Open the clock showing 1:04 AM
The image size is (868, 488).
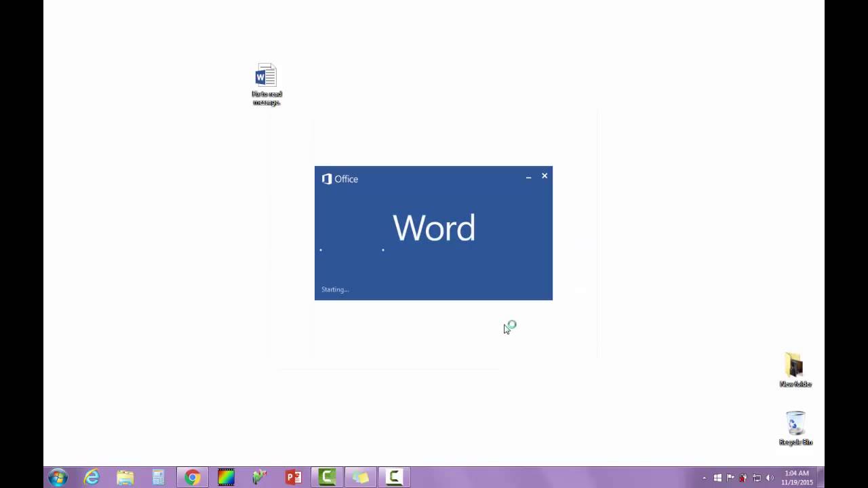click(797, 478)
